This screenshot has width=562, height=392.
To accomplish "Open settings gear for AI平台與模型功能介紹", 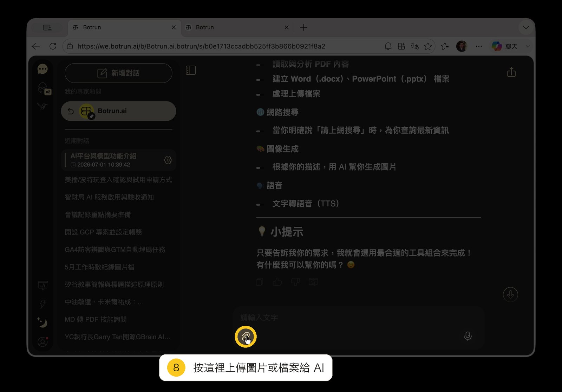I will 168,160.
